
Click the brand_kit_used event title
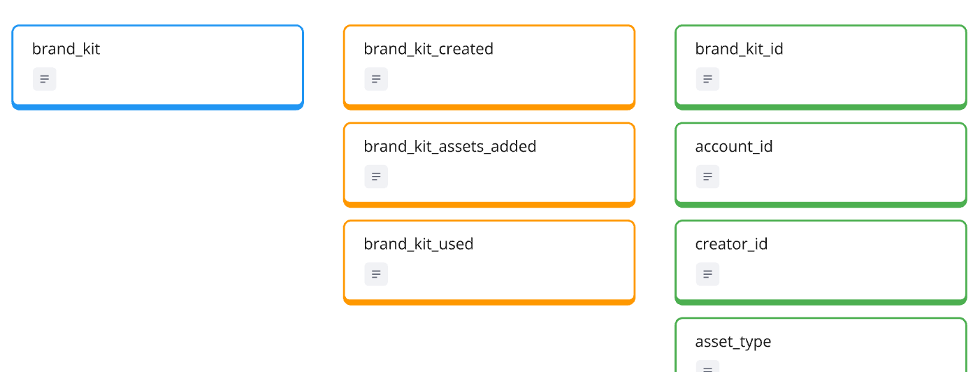(419, 244)
